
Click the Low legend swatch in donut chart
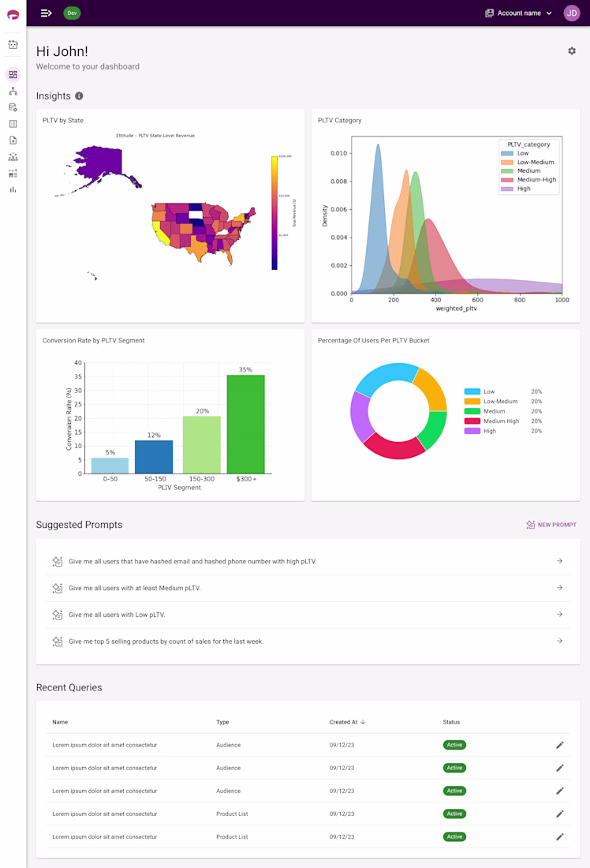472,391
